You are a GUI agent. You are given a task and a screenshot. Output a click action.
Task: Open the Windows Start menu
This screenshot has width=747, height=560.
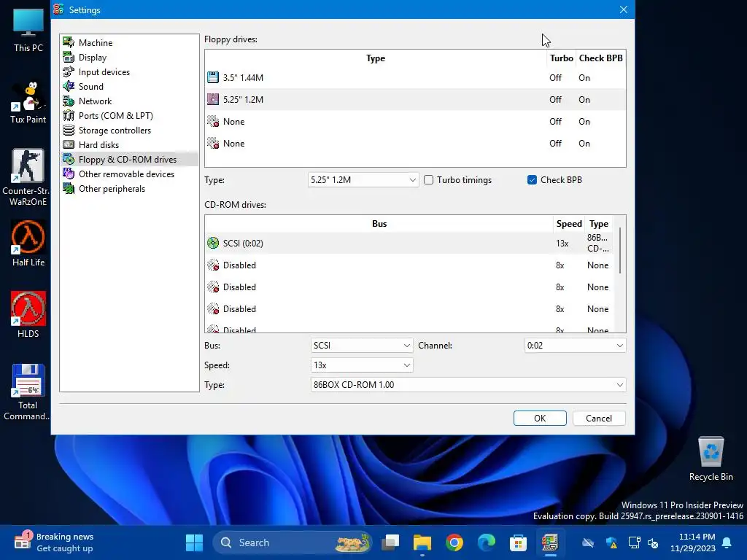194,542
